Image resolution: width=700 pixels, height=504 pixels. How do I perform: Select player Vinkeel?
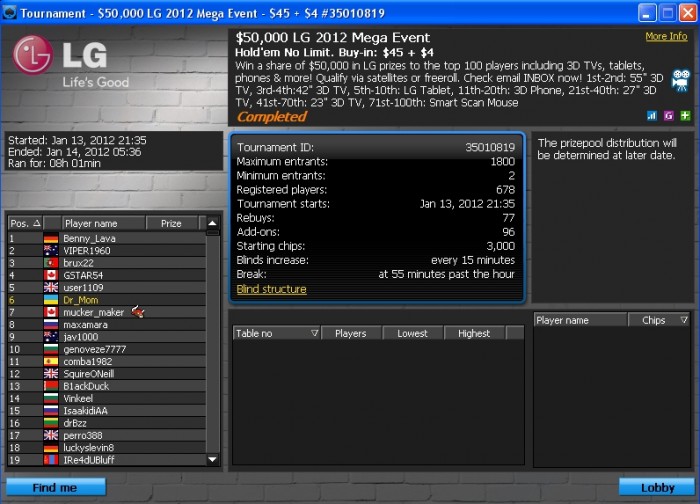[107, 398]
